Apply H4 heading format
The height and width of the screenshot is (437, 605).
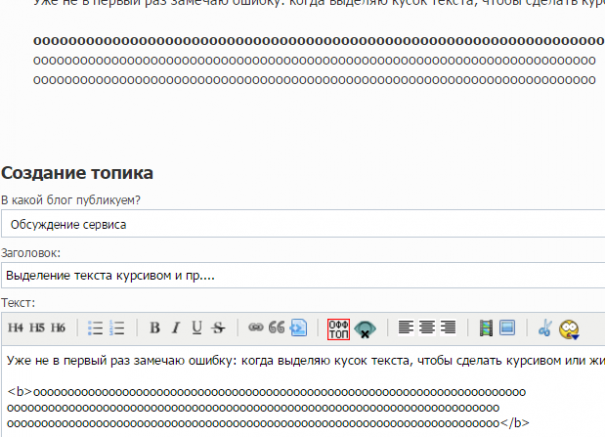pyautogui.click(x=15, y=327)
